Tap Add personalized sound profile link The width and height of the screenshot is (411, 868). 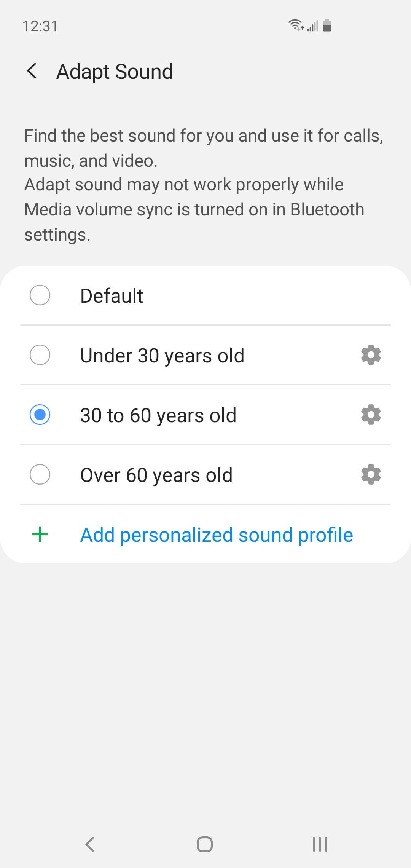pos(217,535)
